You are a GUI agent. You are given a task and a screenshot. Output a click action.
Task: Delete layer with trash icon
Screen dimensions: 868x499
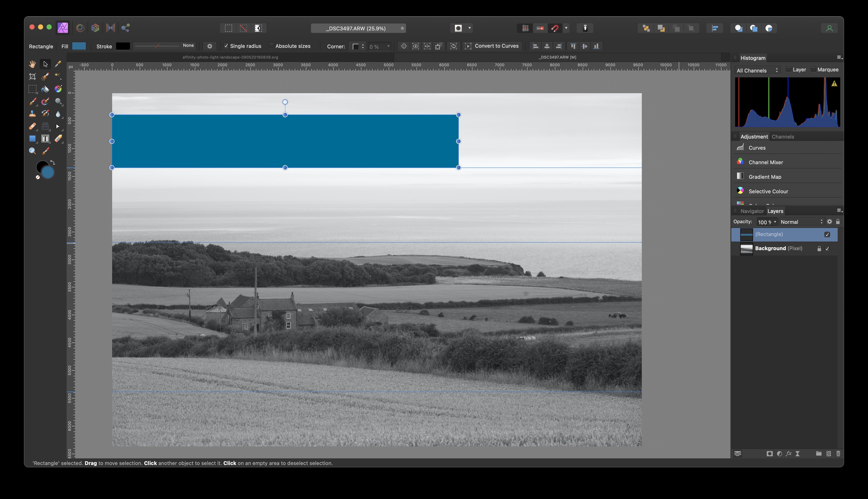(838, 453)
